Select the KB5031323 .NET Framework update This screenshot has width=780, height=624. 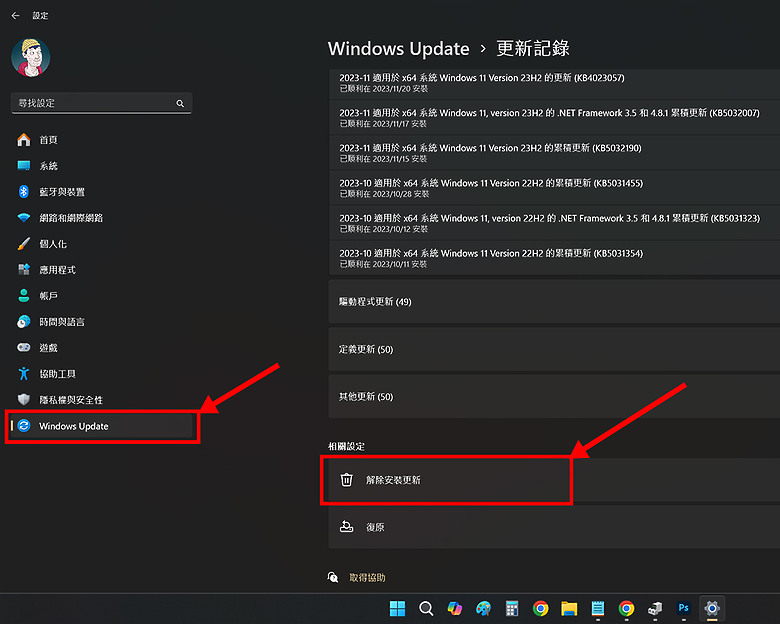point(554,223)
